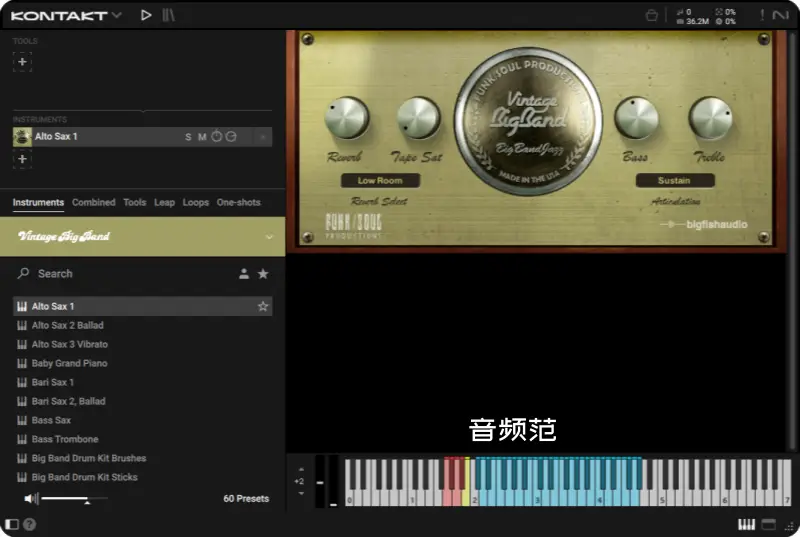The width and height of the screenshot is (800, 537).
Task: Mute the Alto Sax 1 instrument
Action: coord(202,137)
